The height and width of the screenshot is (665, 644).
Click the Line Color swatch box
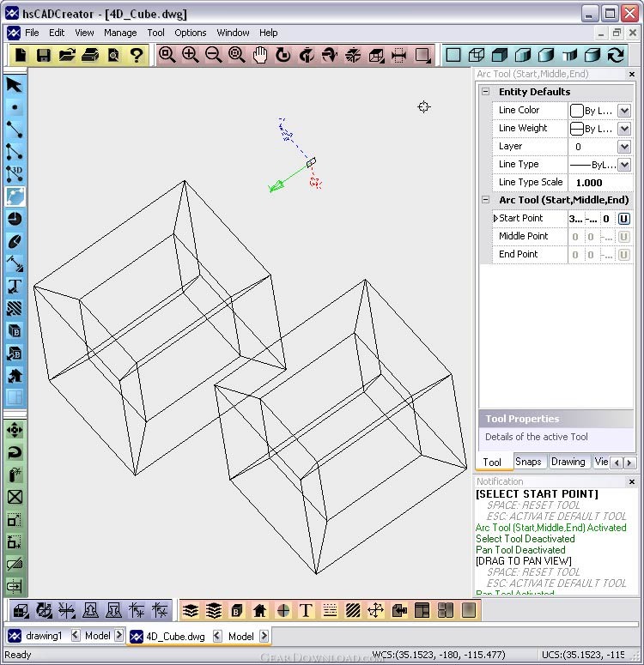(x=577, y=111)
